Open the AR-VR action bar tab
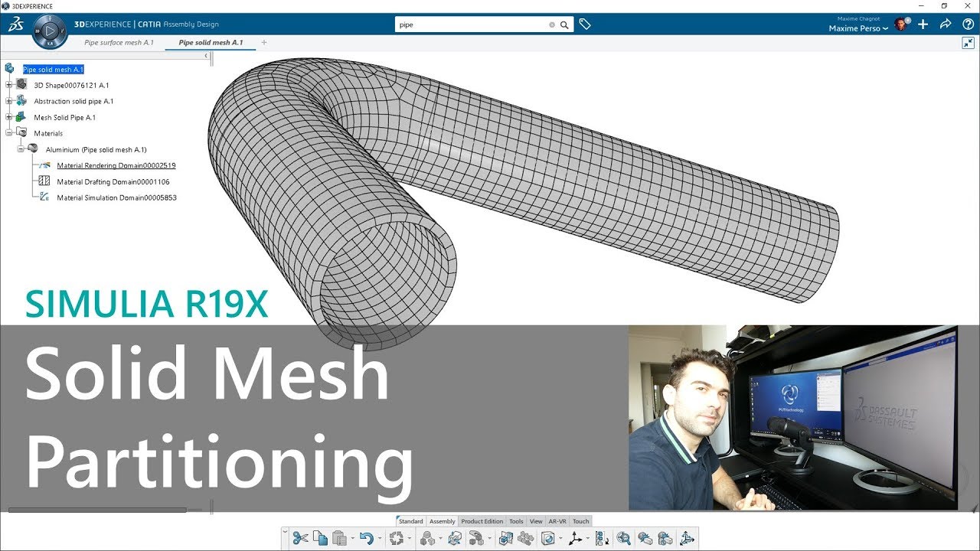This screenshot has width=980, height=551. [557, 521]
